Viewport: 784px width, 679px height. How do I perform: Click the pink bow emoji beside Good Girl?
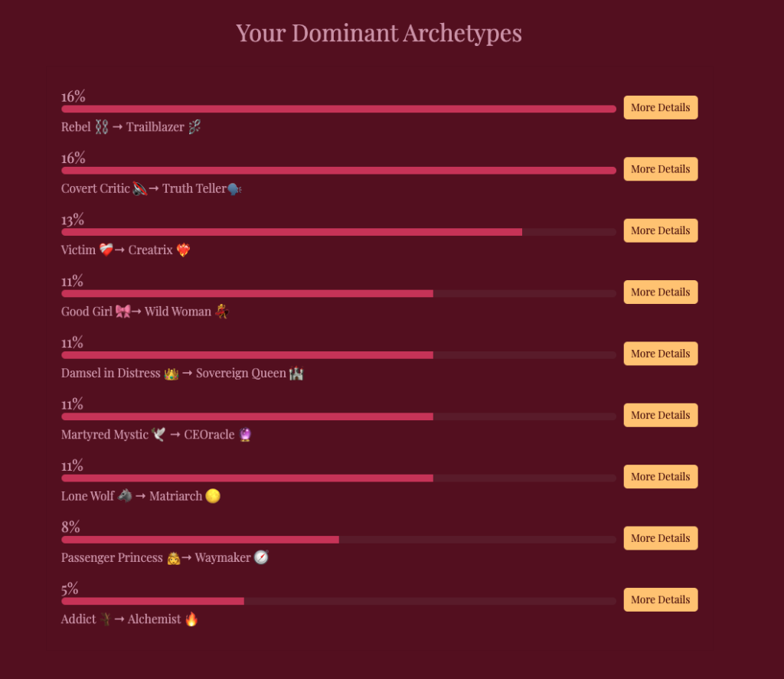pos(122,312)
